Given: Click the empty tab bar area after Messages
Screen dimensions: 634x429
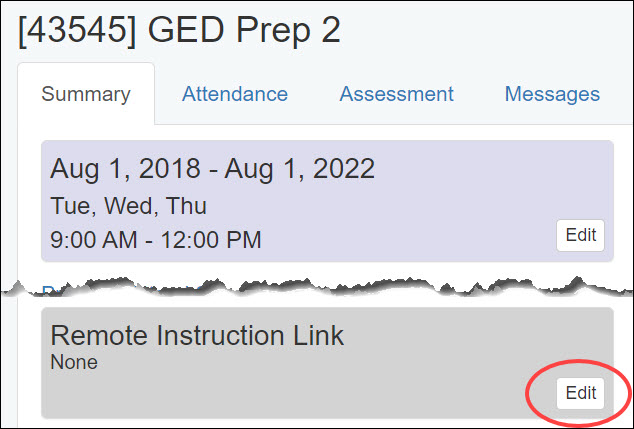Looking at the screenshot, I should coord(618,94).
